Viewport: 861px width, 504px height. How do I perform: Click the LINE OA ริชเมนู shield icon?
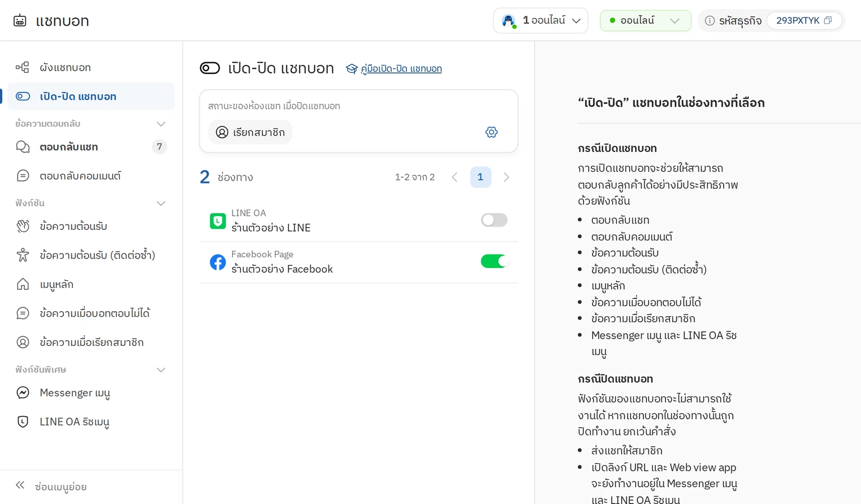[22, 422]
